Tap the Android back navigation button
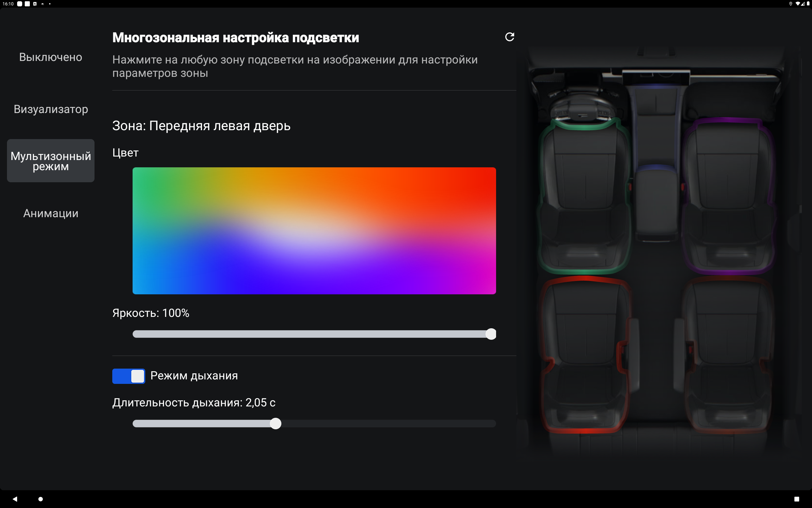The height and width of the screenshot is (508, 812). (15, 499)
